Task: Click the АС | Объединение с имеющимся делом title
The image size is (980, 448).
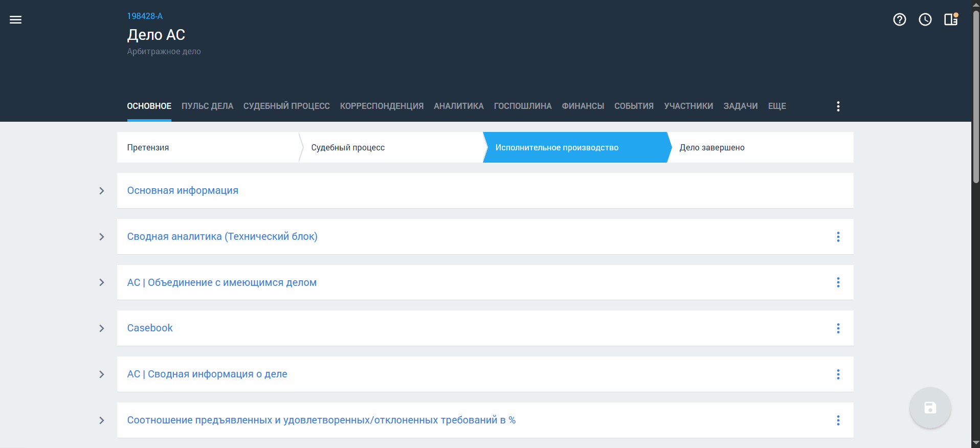Action: [222, 282]
